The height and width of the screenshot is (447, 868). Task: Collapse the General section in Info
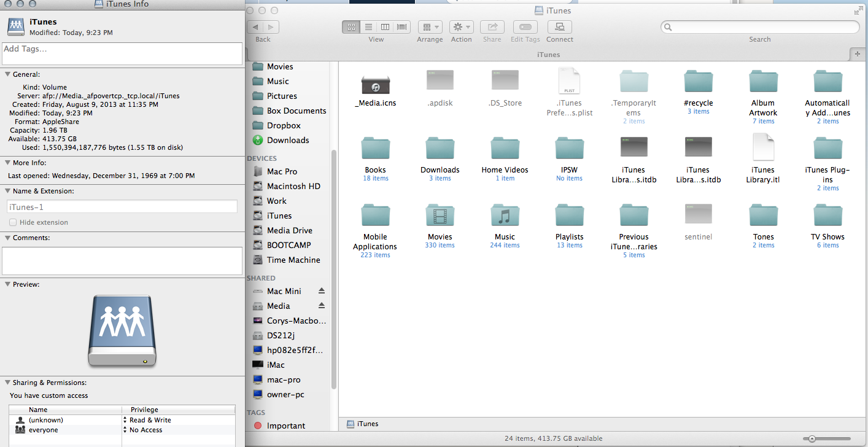coord(7,74)
